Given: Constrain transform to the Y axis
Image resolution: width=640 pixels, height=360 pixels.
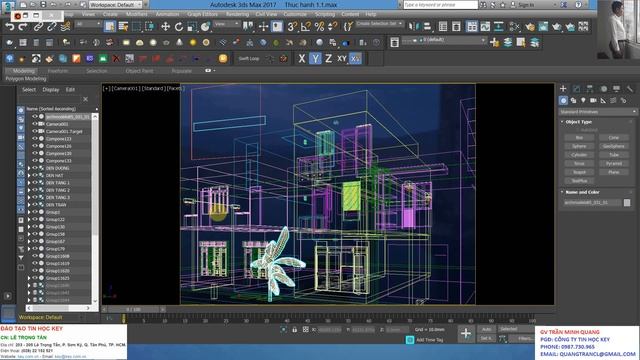Looking at the screenshot, I should pyautogui.click(x=315, y=59).
